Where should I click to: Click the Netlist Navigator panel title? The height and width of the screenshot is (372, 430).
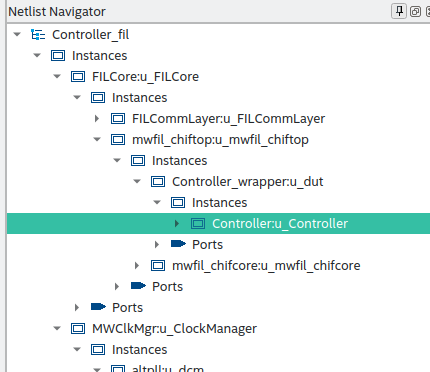point(57,12)
